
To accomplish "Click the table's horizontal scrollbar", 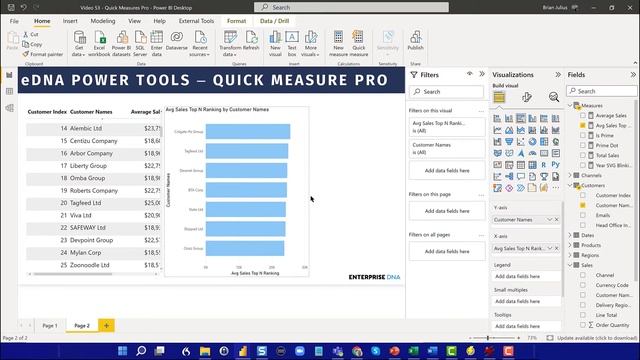I will pyautogui.click(x=73, y=274).
